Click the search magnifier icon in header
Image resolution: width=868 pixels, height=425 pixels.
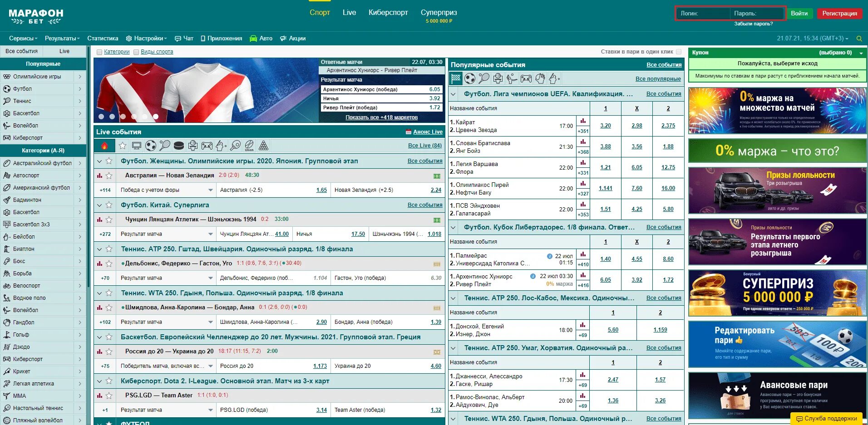pyautogui.click(x=859, y=39)
